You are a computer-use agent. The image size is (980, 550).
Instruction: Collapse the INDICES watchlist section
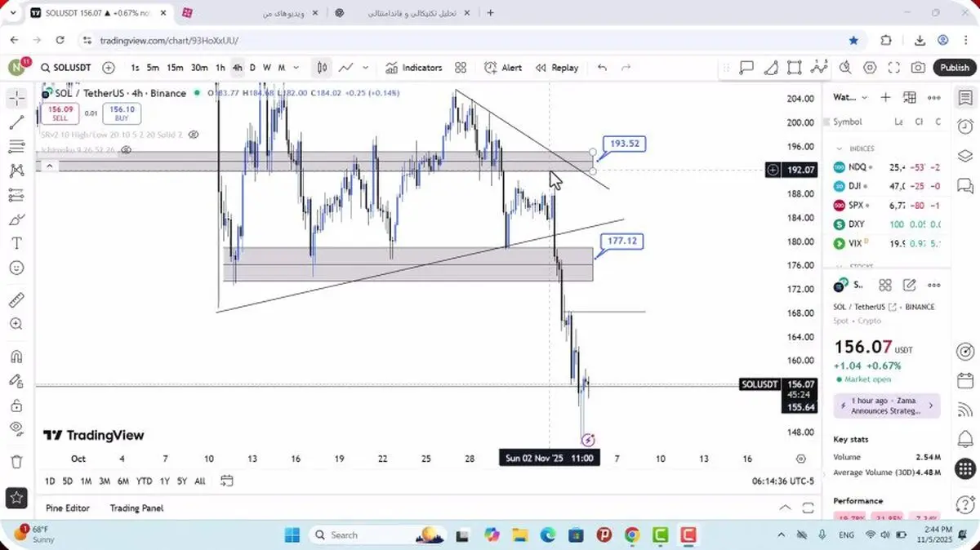[838, 149]
